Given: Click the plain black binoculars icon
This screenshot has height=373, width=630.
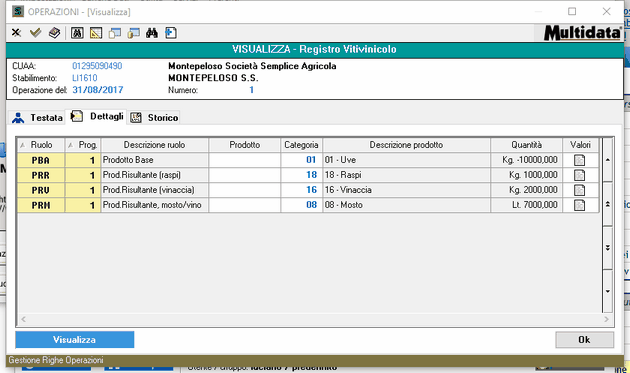Looking at the screenshot, I should tap(152, 33).
